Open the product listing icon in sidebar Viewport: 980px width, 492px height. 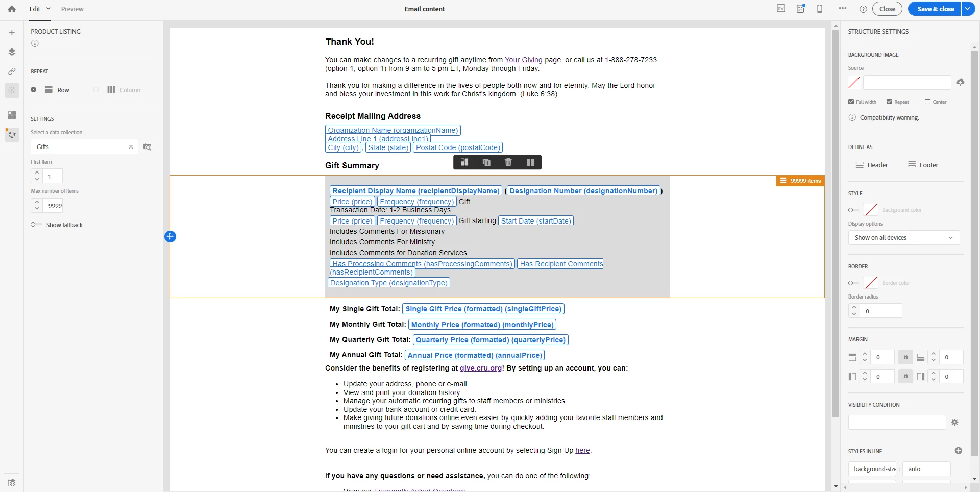(12, 135)
